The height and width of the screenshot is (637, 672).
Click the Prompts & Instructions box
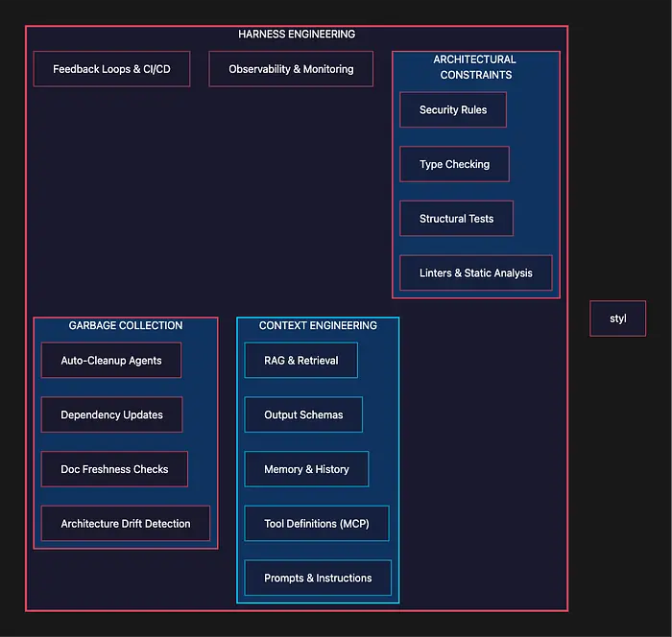(x=318, y=578)
